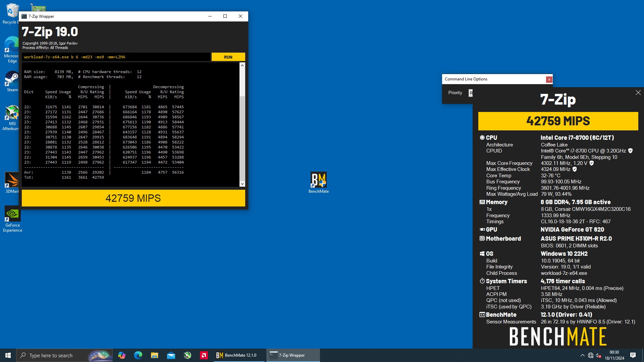The width and height of the screenshot is (644, 362).
Task: Open Copilot from the taskbar
Action: [121, 355]
